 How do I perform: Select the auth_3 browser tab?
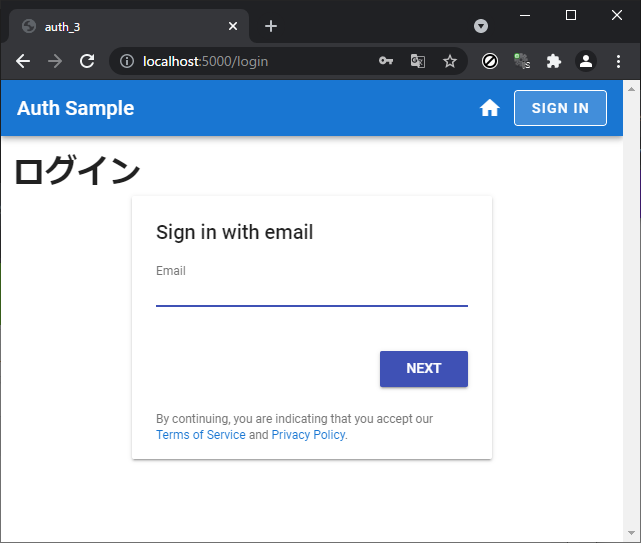coord(129,26)
